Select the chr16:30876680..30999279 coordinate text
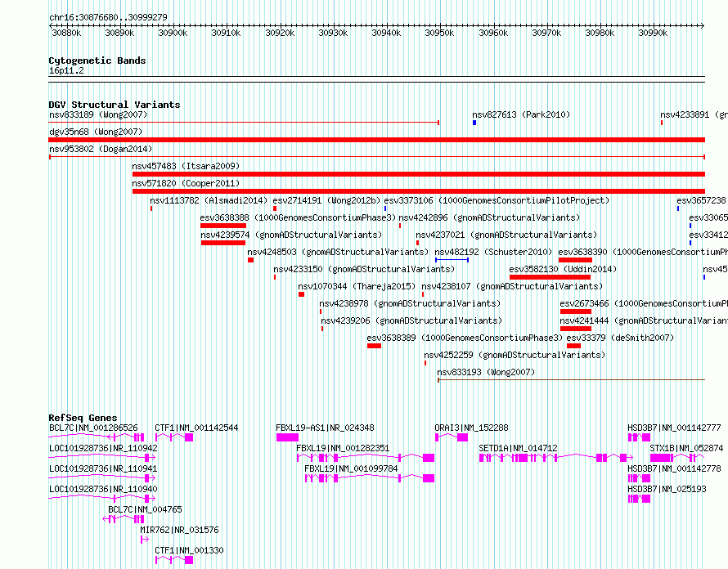This screenshot has height=569, width=728. [108, 18]
